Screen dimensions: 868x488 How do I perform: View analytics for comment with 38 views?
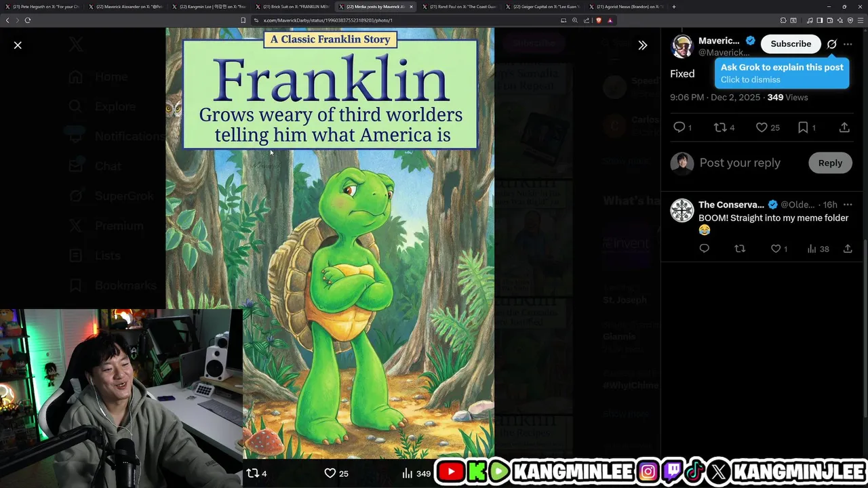[818, 249]
